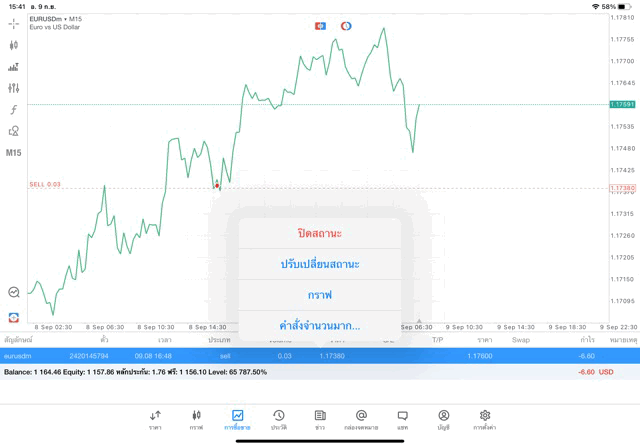The width and height of the screenshot is (640, 447).
Task: Choose ปรับเปลี่ยนสถานะ in the popup menu
Action: tap(320, 264)
